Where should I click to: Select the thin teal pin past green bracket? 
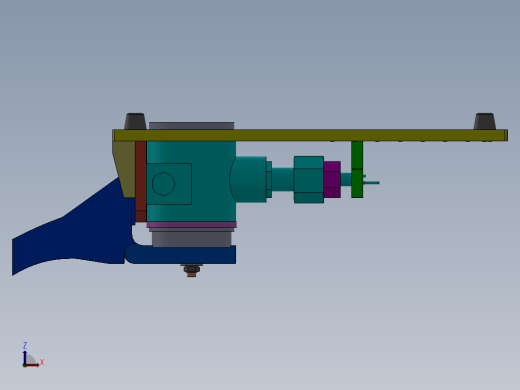371,183
